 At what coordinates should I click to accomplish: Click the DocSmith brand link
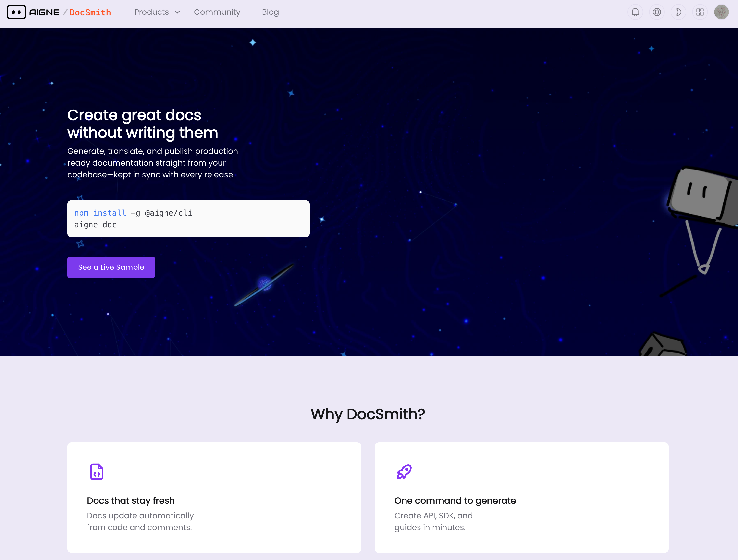click(x=90, y=12)
